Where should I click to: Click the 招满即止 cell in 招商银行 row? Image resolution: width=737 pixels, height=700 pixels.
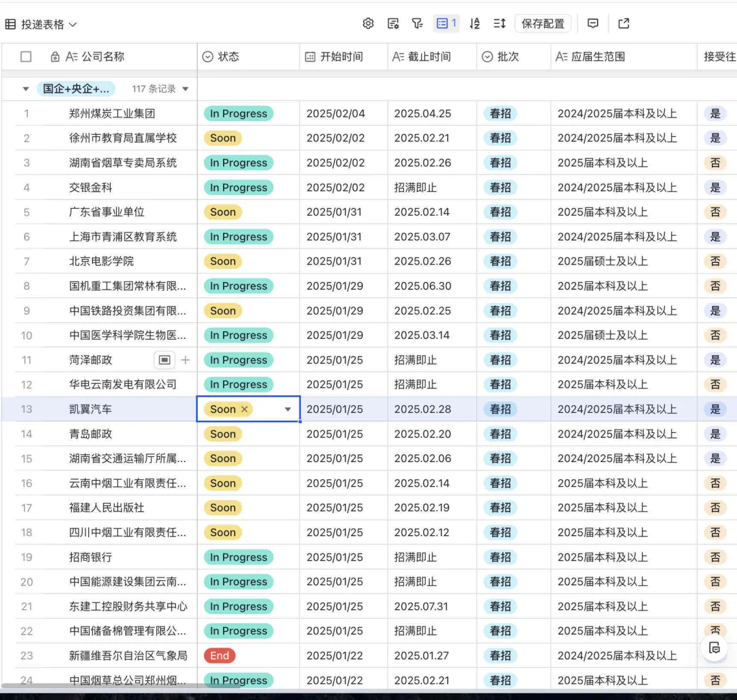(x=432, y=557)
